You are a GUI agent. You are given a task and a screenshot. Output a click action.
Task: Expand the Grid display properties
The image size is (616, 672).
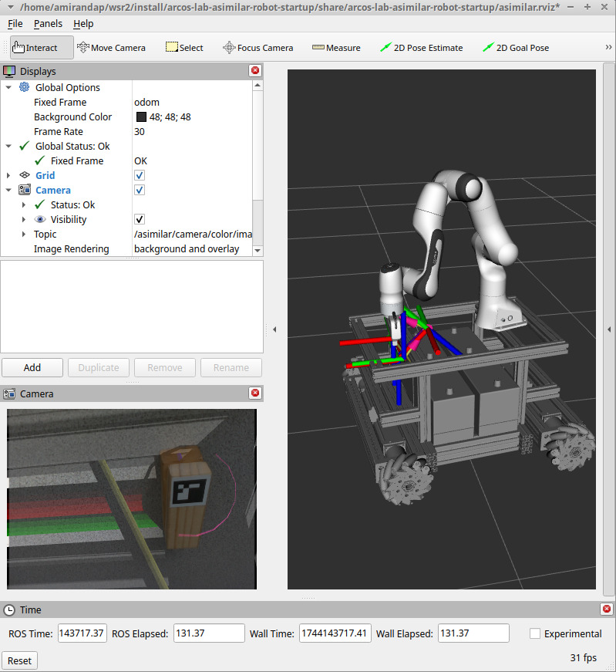(x=8, y=176)
